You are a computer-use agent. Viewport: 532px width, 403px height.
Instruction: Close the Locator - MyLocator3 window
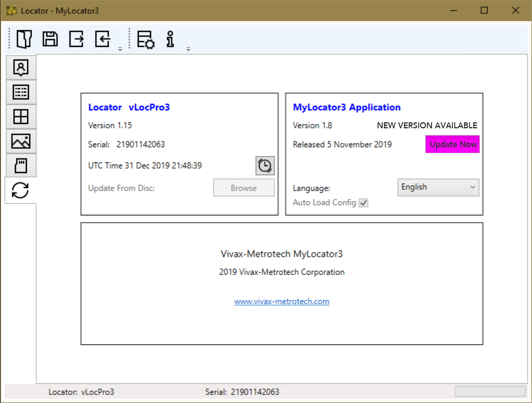[516, 10]
